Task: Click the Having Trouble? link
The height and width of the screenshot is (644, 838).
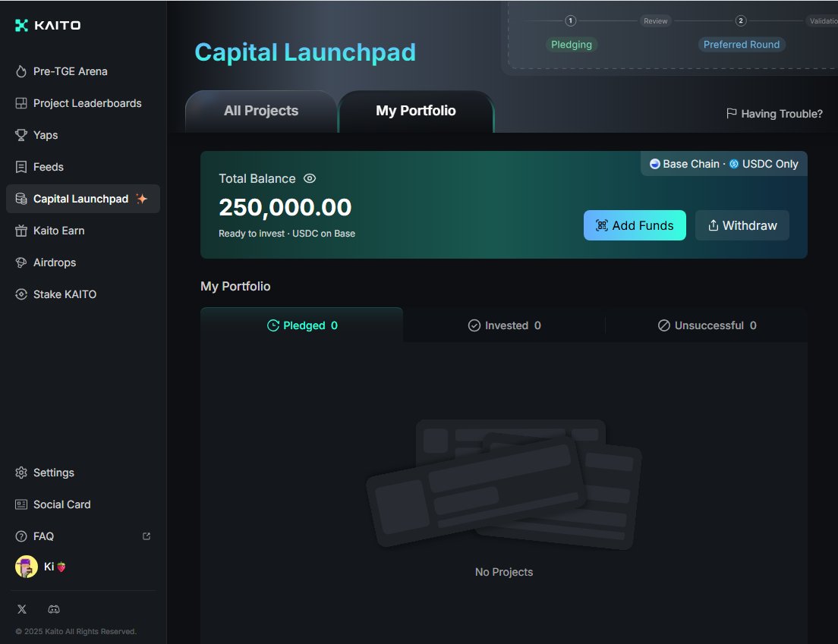Action: click(774, 114)
